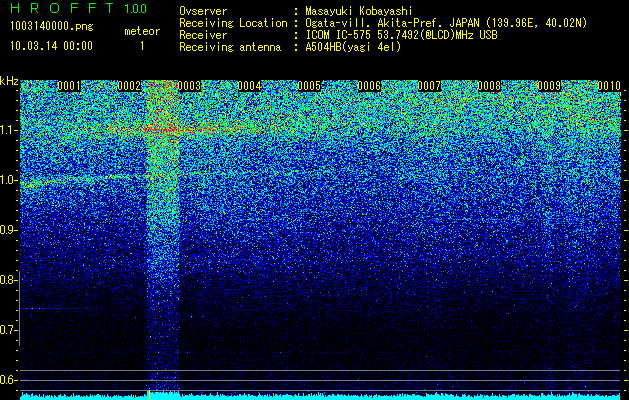This screenshot has height=400, width=629.
Task: Click the meteor count label
Action: point(142,31)
